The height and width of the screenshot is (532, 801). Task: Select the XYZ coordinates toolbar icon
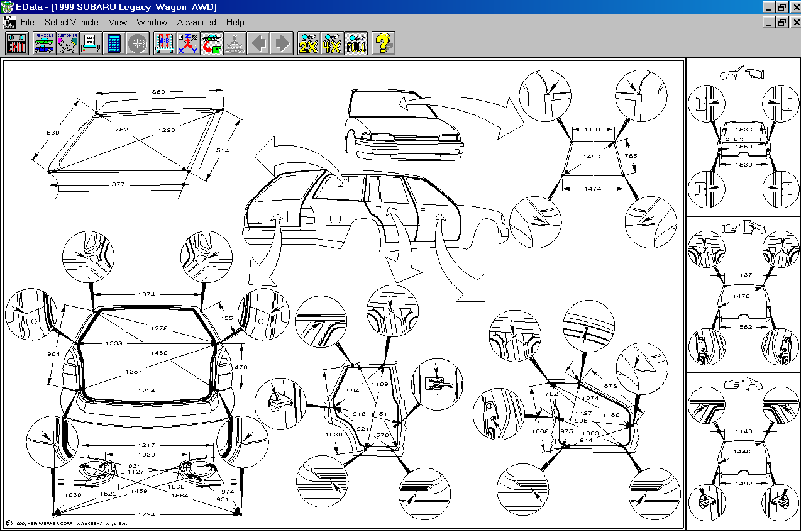[x=188, y=43]
